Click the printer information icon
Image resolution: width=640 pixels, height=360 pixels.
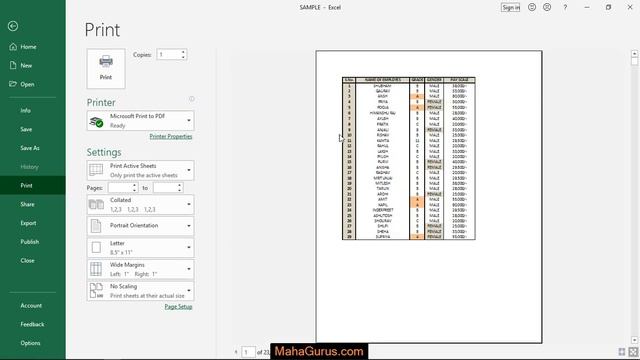pyautogui.click(x=191, y=99)
